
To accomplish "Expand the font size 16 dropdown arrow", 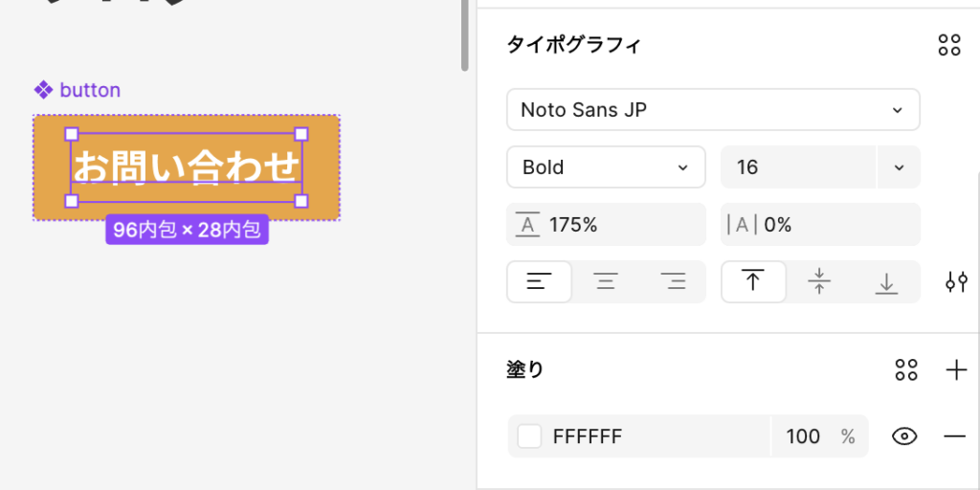I will pyautogui.click(x=899, y=167).
